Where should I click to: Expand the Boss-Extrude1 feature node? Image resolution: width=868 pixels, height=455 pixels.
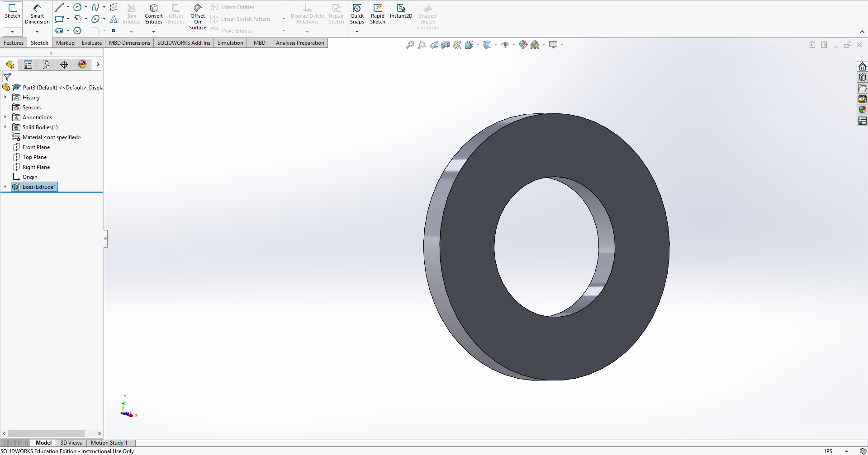[x=5, y=187]
